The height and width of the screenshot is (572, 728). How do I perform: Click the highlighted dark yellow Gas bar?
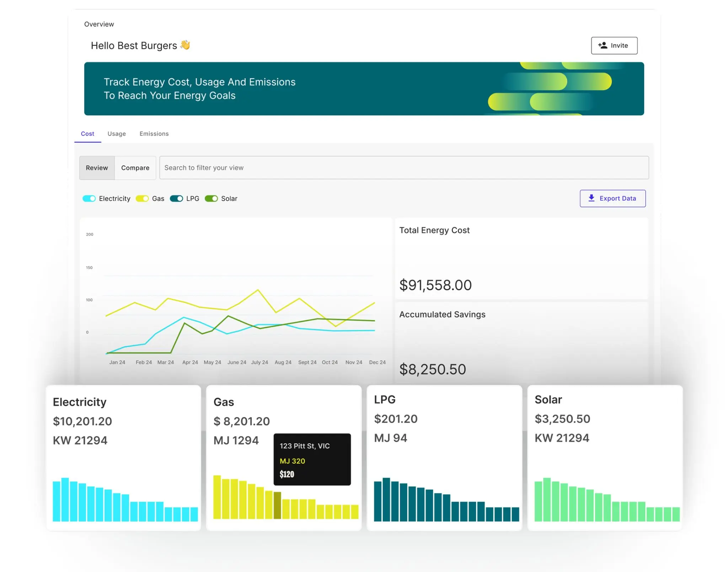[277, 505]
